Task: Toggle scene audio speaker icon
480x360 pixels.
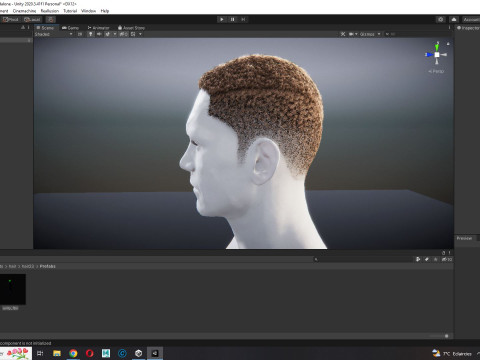Action: click(99, 34)
